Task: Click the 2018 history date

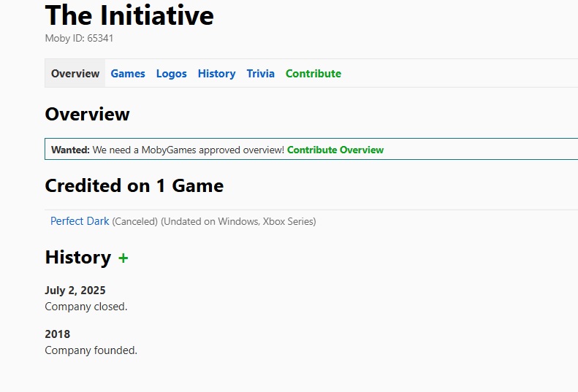Action: tap(58, 334)
